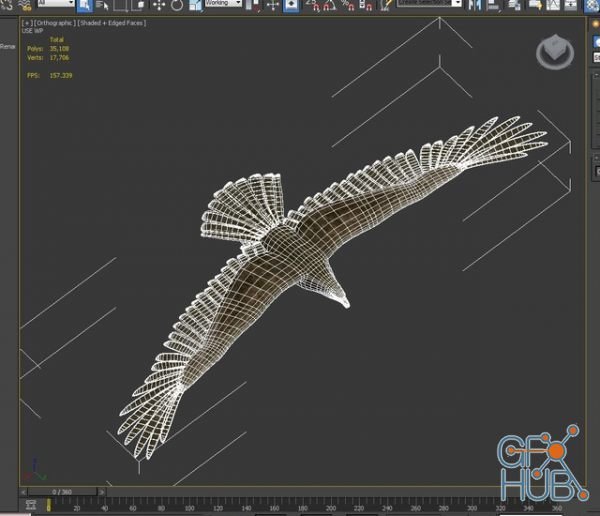Open the Layer Explorer icon
Image resolution: width=600 pixels, height=516 pixels.
click(x=514, y=5)
